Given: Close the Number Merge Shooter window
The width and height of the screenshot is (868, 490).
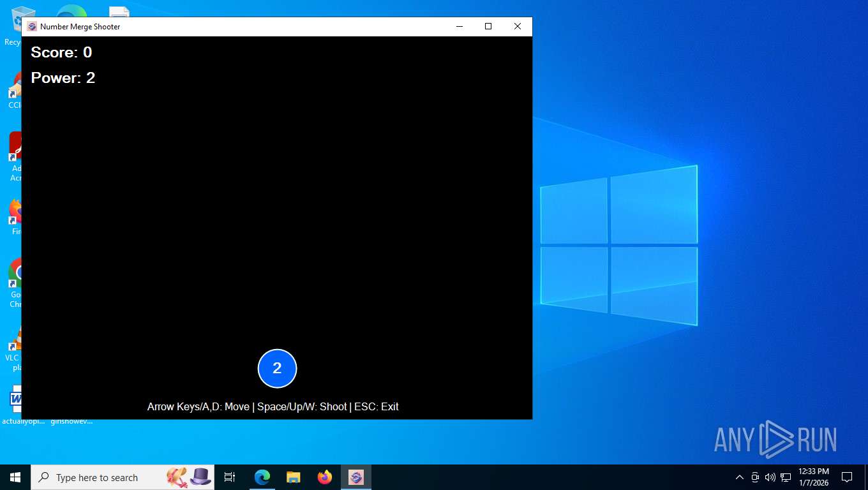Looking at the screenshot, I should (518, 26).
